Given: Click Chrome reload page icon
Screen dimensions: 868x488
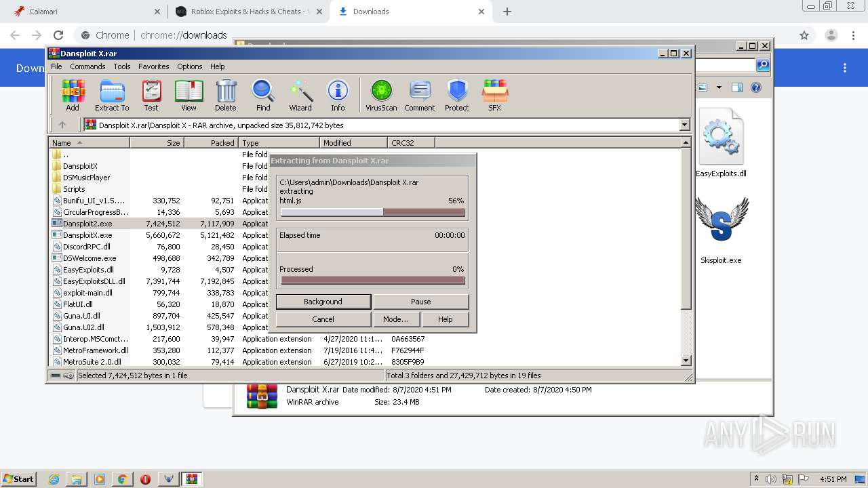Looking at the screenshot, I should pyautogui.click(x=58, y=35).
